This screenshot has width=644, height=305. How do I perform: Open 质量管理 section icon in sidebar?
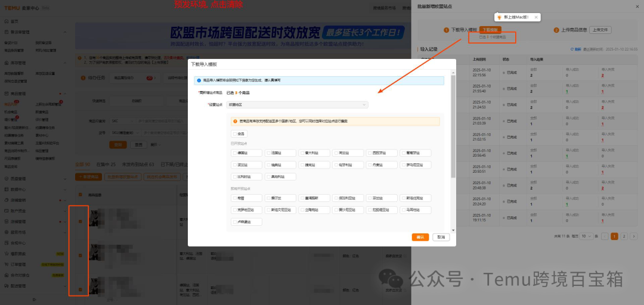tap(7, 179)
